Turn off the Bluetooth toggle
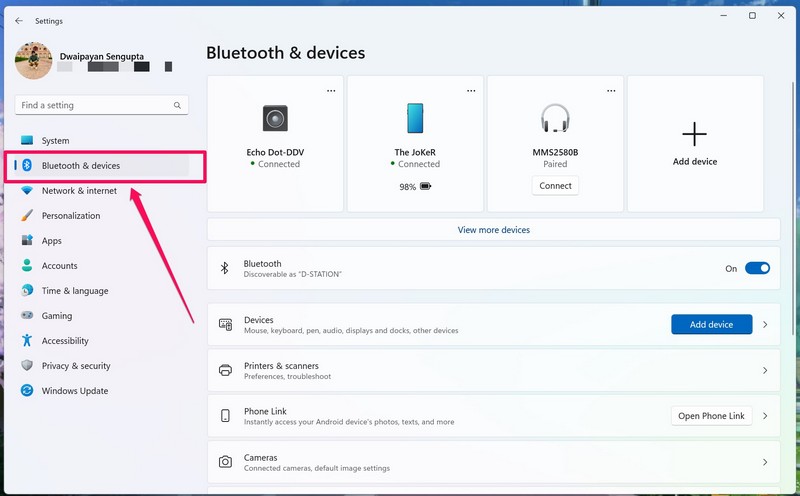 click(x=757, y=268)
